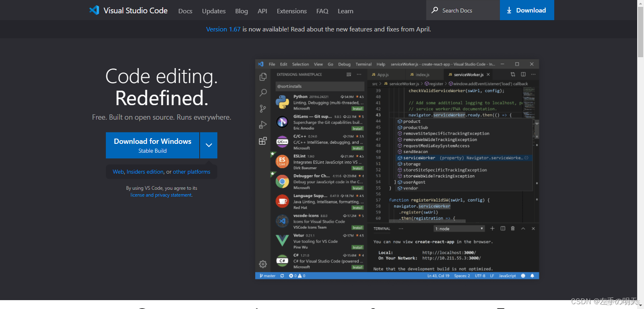Image resolution: width=644 pixels, height=309 pixels.
Task: Click the blue Download button in header
Action: click(x=527, y=10)
